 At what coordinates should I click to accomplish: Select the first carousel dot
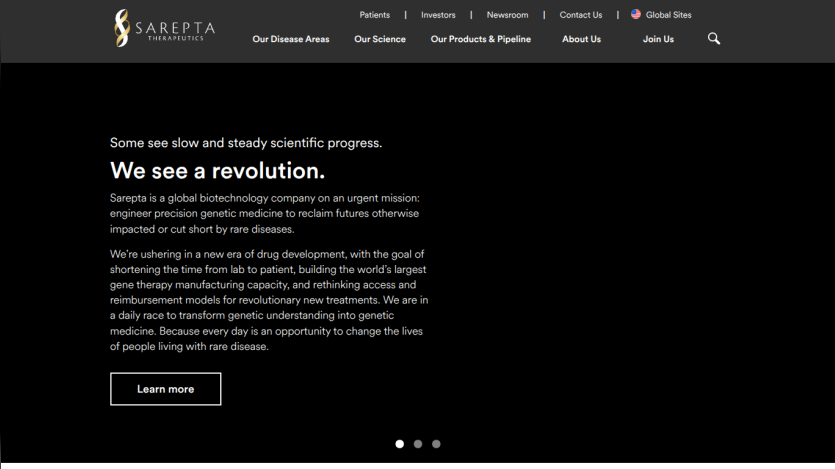point(399,444)
